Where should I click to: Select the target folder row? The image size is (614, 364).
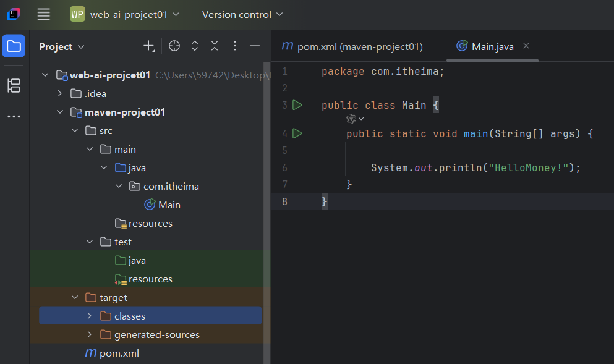coord(150,297)
